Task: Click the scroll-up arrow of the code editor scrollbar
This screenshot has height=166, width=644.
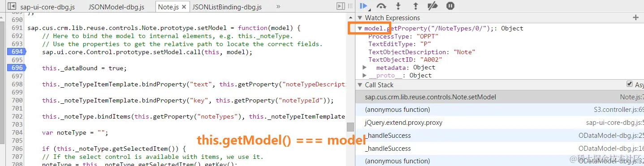Action: (350, 17)
